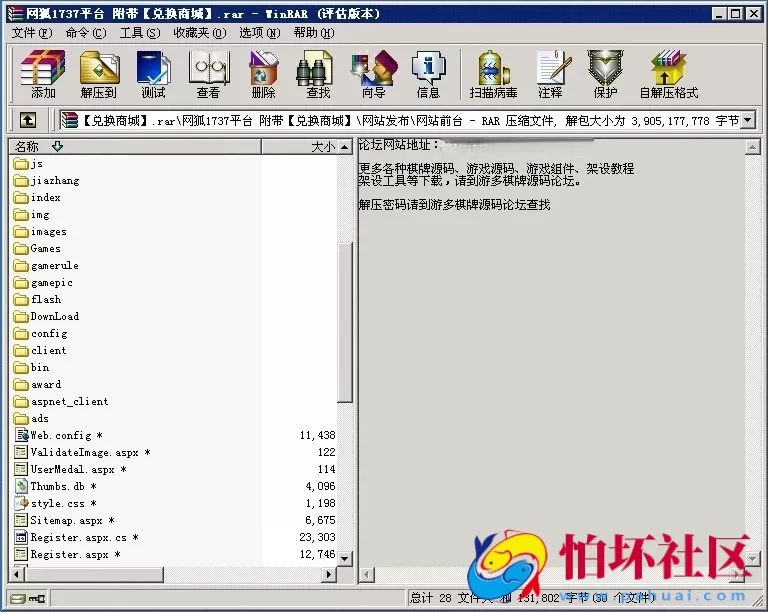
Task: Click the vertical scrollbar thumb in file list
Action: coord(345,322)
